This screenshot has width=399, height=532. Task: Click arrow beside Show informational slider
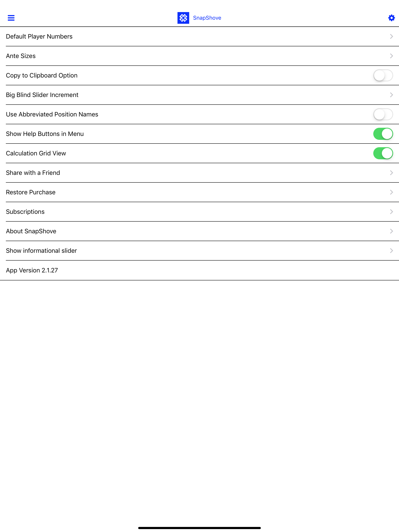coord(391,251)
